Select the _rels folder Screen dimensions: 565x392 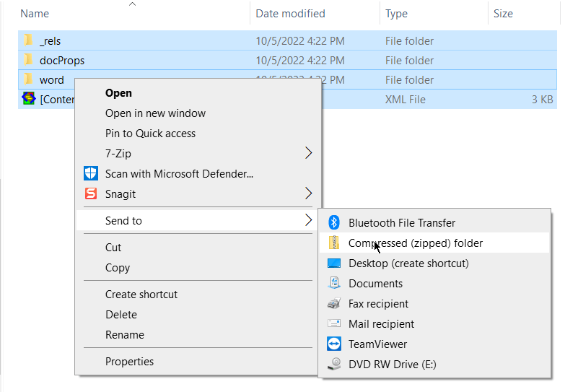click(287, 40)
